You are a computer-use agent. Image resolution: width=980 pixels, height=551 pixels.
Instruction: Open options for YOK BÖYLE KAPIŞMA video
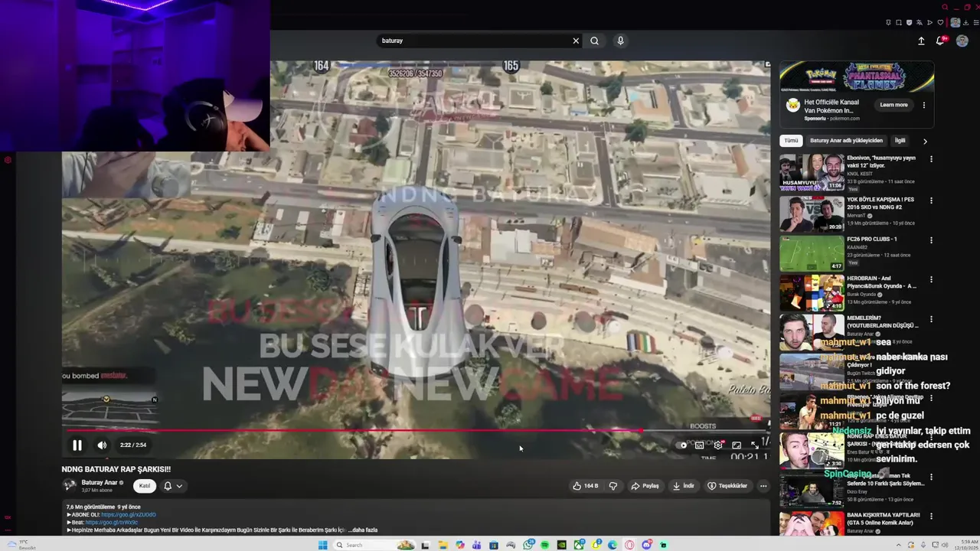click(931, 200)
